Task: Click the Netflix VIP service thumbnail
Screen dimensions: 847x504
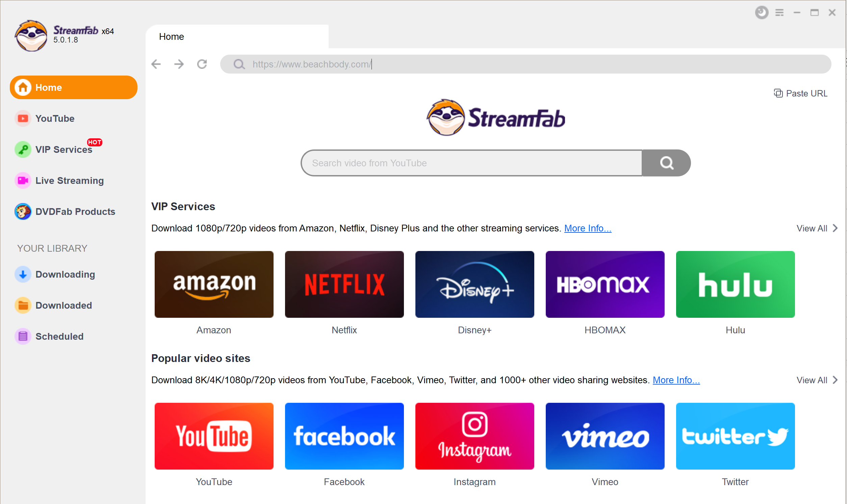Action: click(x=344, y=285)
